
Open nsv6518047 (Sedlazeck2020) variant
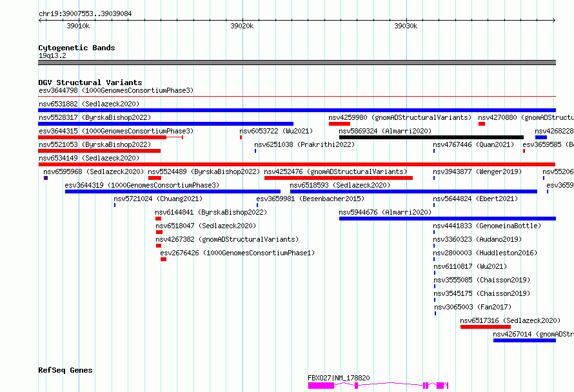(206, 226)
